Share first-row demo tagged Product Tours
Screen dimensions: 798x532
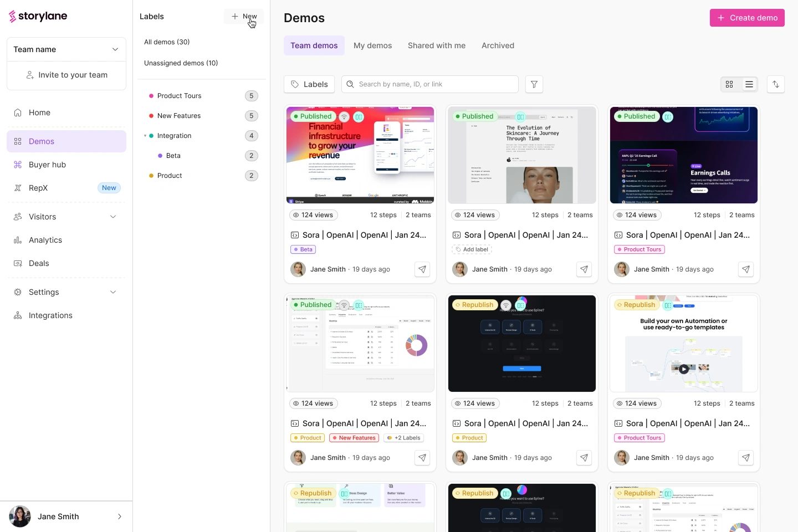coord(746,269)
